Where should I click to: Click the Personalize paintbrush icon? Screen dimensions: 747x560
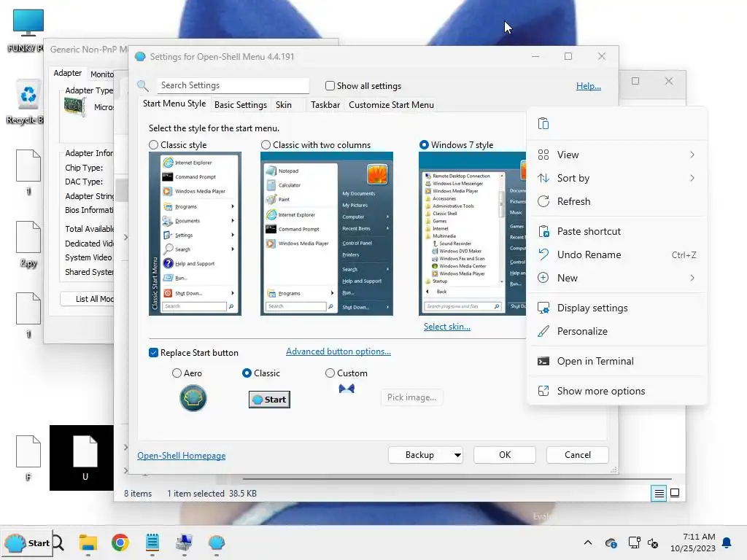pyautogui.click(x=543, y=332)
